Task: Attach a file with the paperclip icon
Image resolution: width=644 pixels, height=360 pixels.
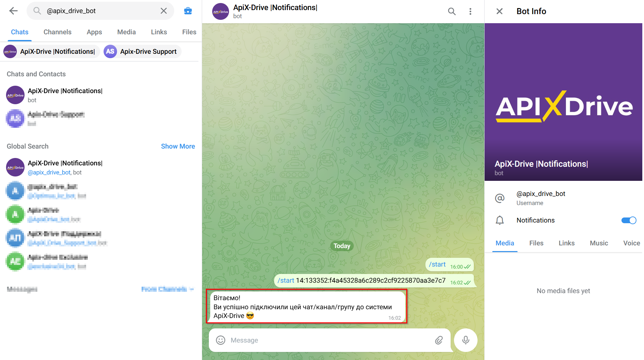Action: (x=439, y=340)
